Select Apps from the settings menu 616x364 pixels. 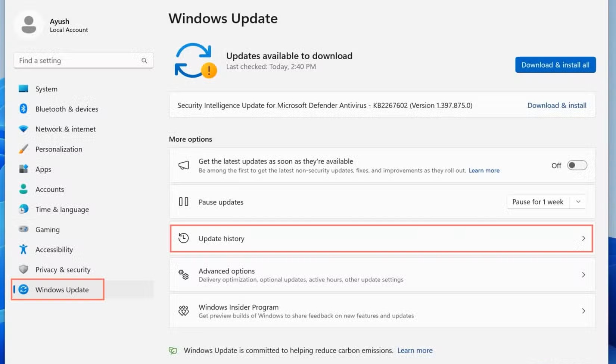pos(43,169)
